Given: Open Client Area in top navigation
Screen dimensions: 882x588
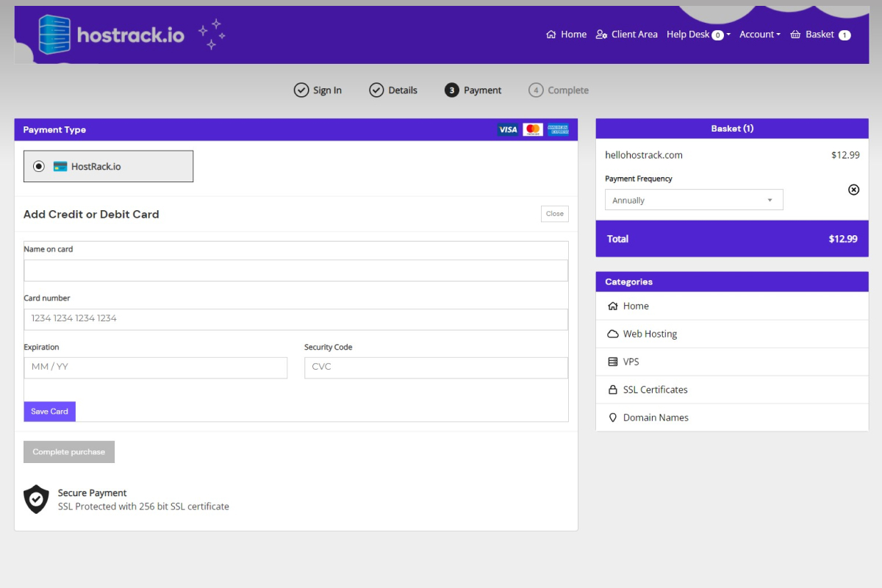Looking at the screenshot, I should point(626,35).
